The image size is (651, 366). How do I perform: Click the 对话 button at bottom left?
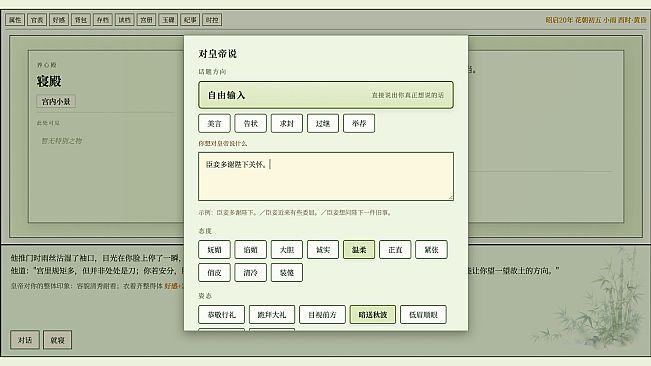(x=25, y=340)
